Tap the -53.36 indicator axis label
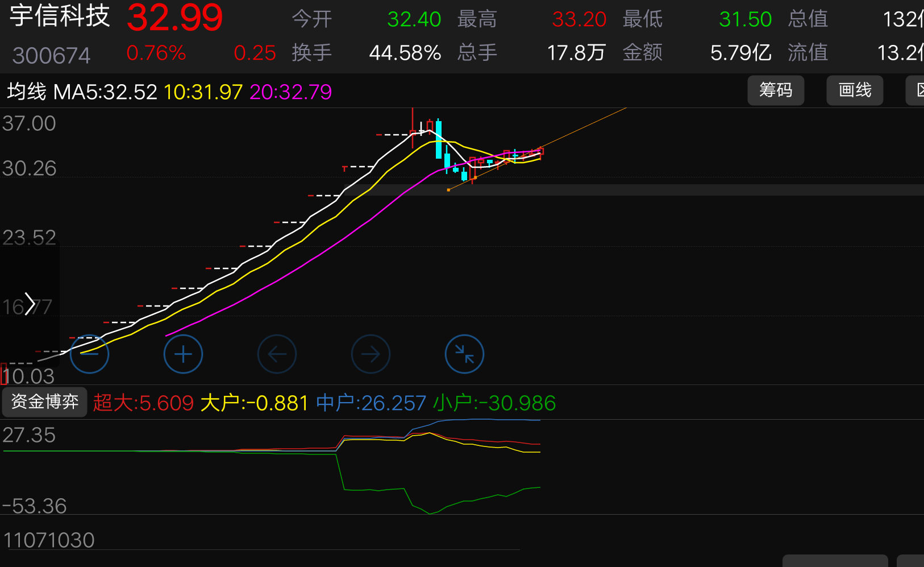 click(34, 506)
